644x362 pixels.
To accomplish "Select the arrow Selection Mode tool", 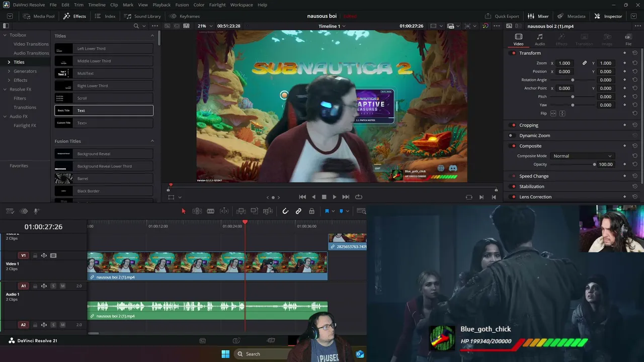I will (184, 211).
